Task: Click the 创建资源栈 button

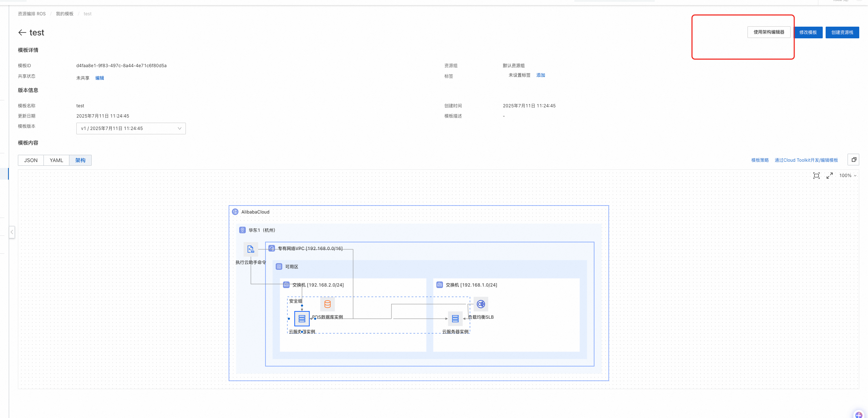Action: [x=842, y=32]
